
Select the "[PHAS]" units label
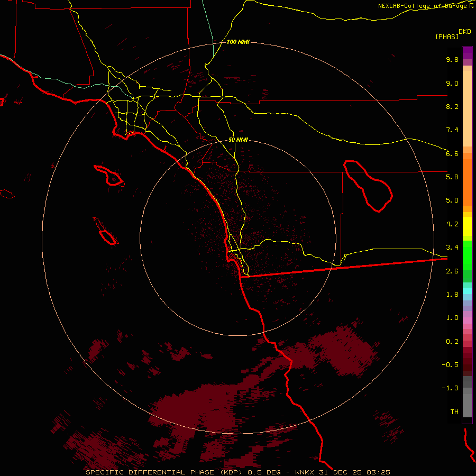[x=447, y=37]
